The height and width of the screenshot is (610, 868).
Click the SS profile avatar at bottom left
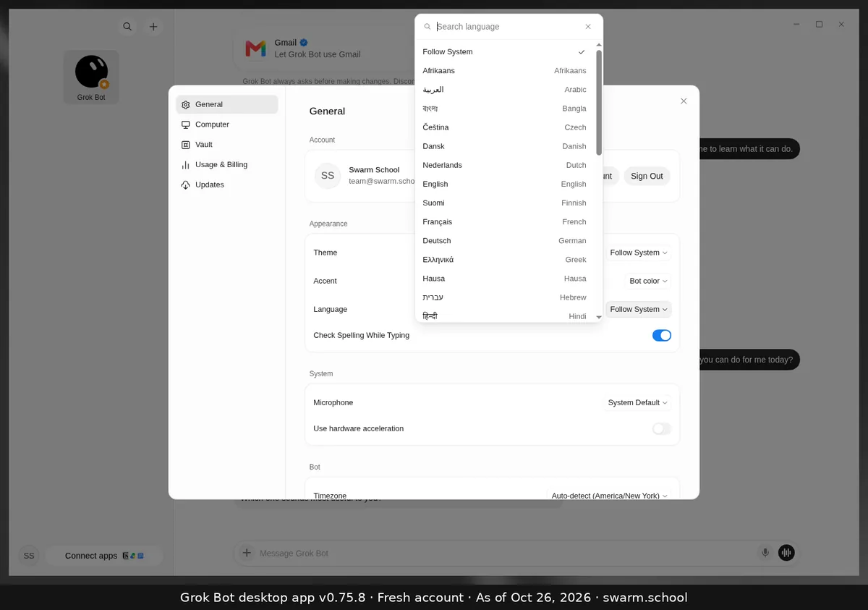tap(29, 556)
